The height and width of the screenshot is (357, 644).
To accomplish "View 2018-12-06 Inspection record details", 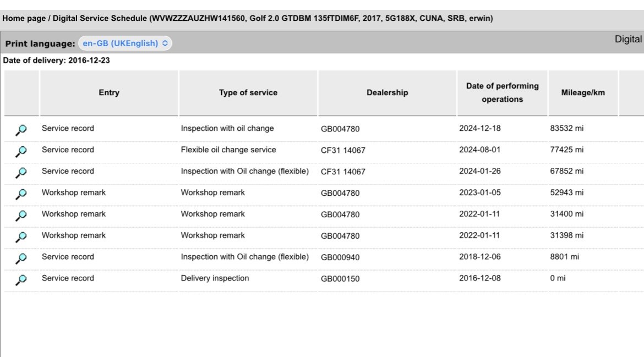I will (21, 258).
